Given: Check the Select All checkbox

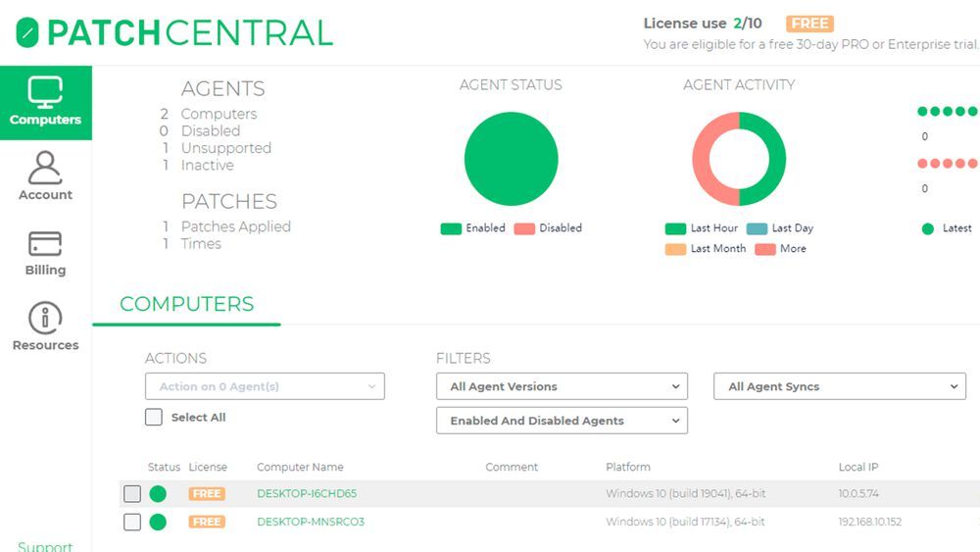Looking at the screenshot, I should click(x=154, y=418).
